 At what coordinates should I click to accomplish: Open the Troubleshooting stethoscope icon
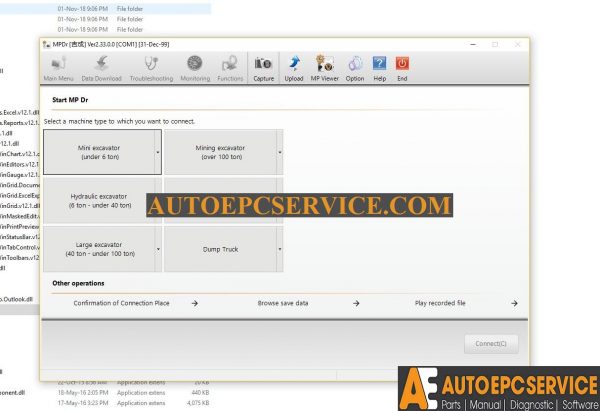pos(152,68)
